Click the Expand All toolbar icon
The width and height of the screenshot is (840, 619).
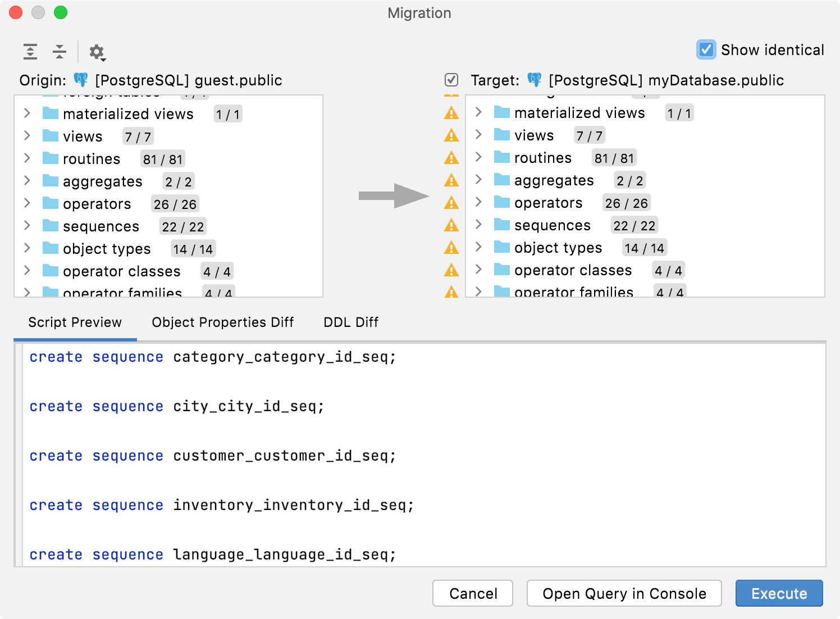click(30, 52)
